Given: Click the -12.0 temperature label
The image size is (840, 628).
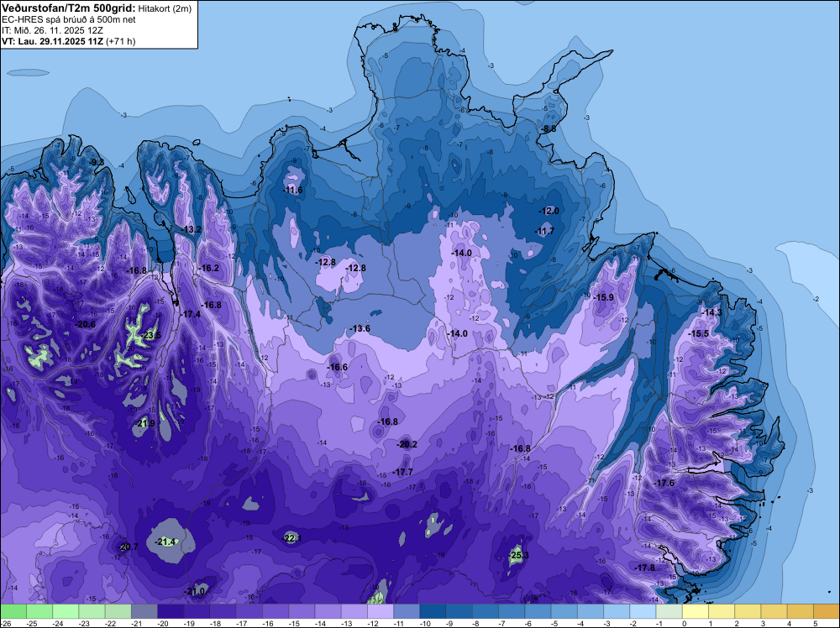Looking at the screenshot, I should (549, 211).
